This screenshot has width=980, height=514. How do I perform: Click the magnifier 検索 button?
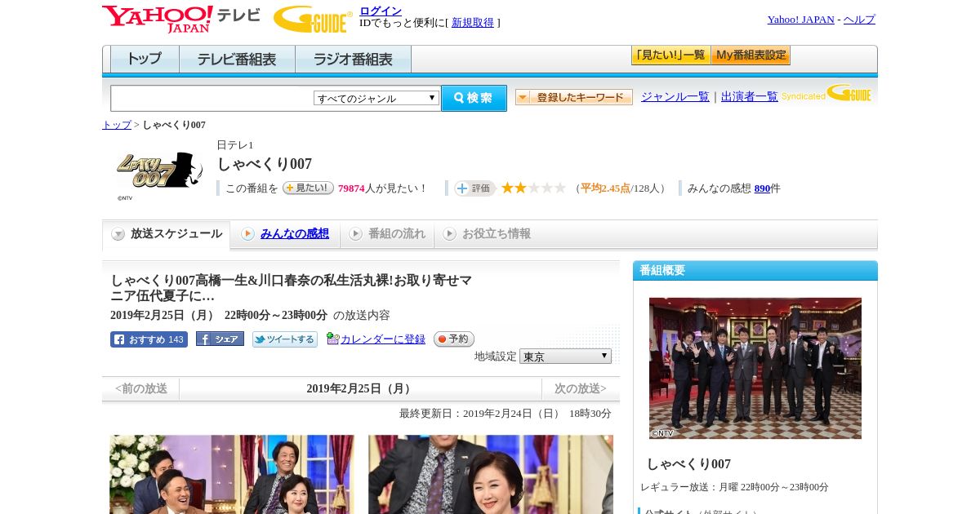click(x=474, y=98)
